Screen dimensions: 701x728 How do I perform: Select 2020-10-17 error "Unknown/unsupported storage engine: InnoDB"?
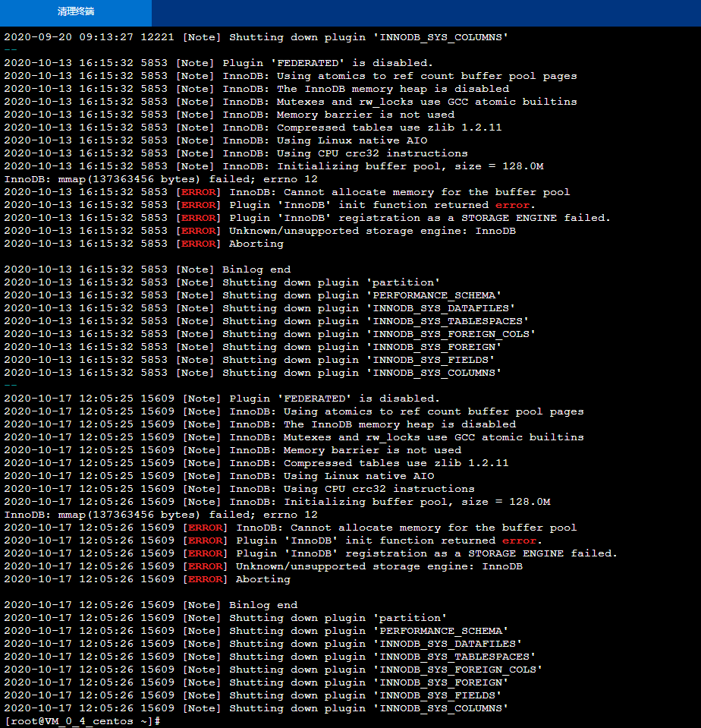coord(263,566)
